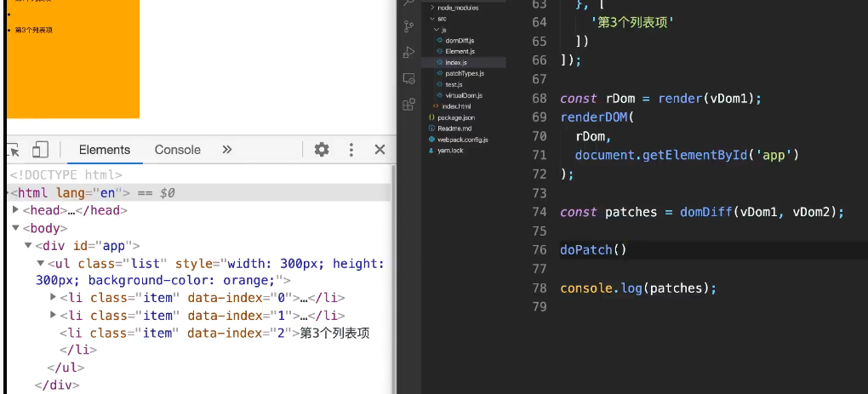
Task: Open test.js in explorer
Action: click(x=454, y=84)
